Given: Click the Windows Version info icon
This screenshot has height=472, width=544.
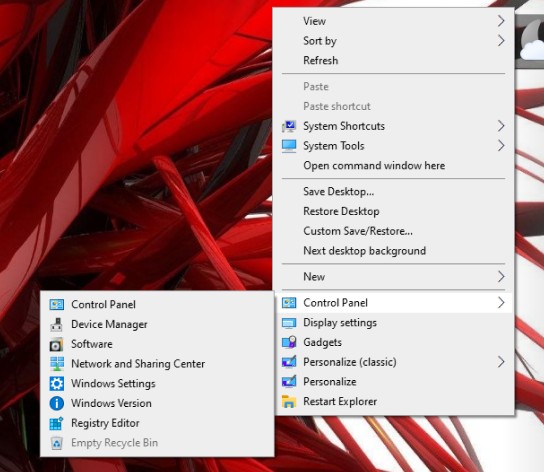Looking at the screenshot, I should pyautogui.click(x=57, y=403).
